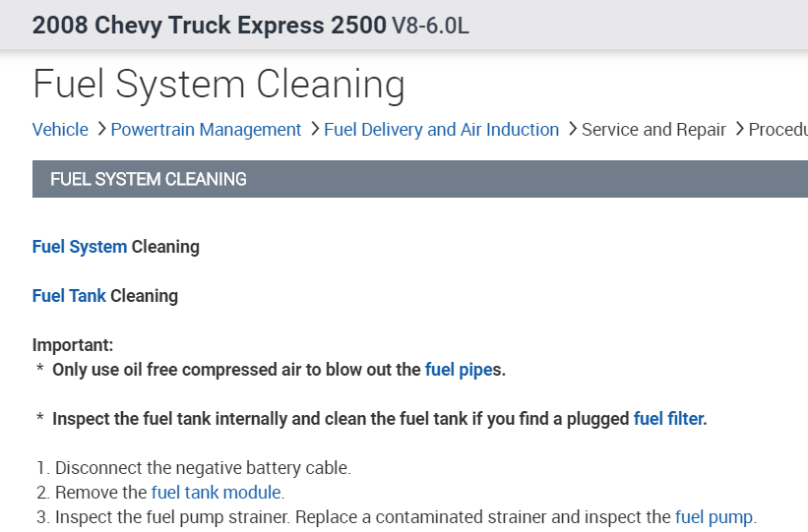Select the Service and Repair breadcrumb
Image resolution: width=808 pixels, height=532 pixels.
653,130
